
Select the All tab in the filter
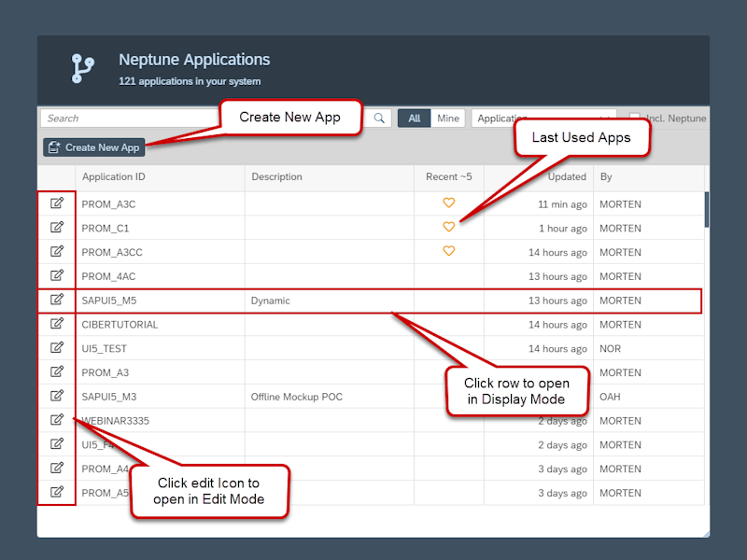(x=414, y=118)
